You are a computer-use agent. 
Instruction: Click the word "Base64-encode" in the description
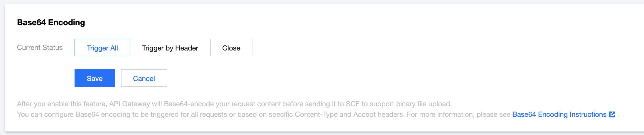pyautogui.click(x=189, y=104)
